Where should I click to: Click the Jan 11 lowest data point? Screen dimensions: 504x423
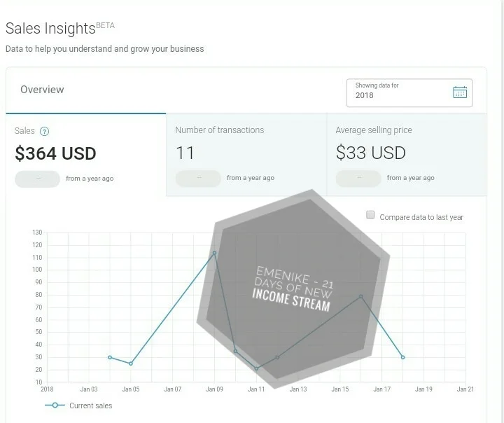point(256,368)
